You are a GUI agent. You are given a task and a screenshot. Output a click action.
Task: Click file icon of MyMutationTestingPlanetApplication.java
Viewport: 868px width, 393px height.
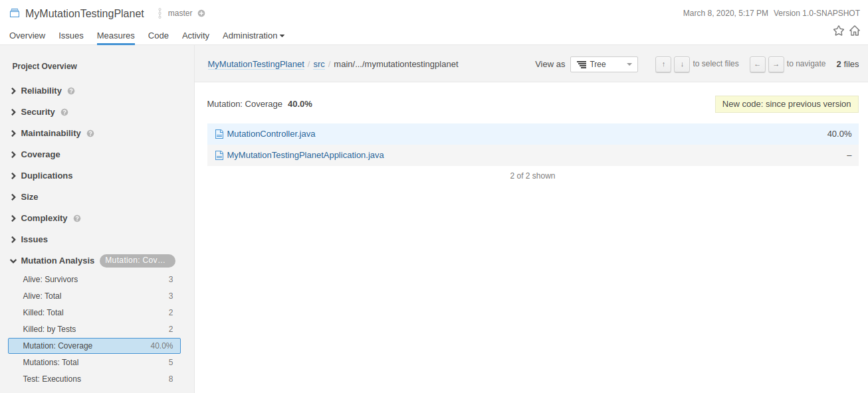click(x=219, y=155)
